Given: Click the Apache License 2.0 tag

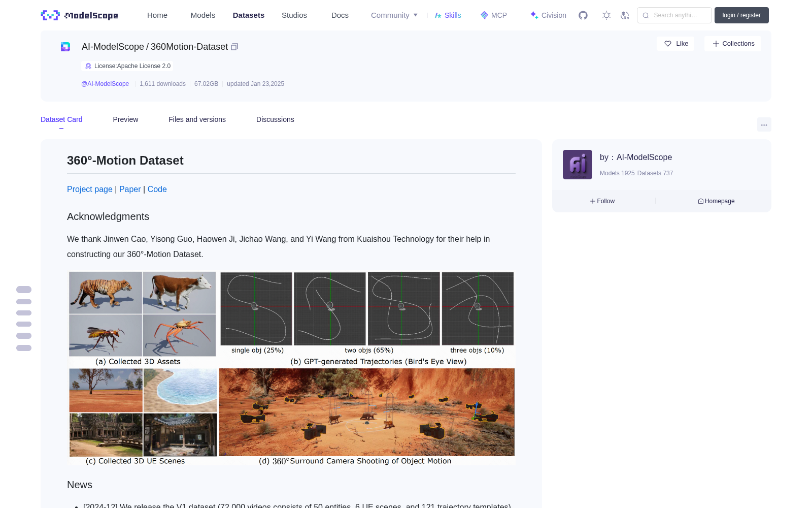Looking at the screenshot, I should pyautogui.click(x=127, y=66).
